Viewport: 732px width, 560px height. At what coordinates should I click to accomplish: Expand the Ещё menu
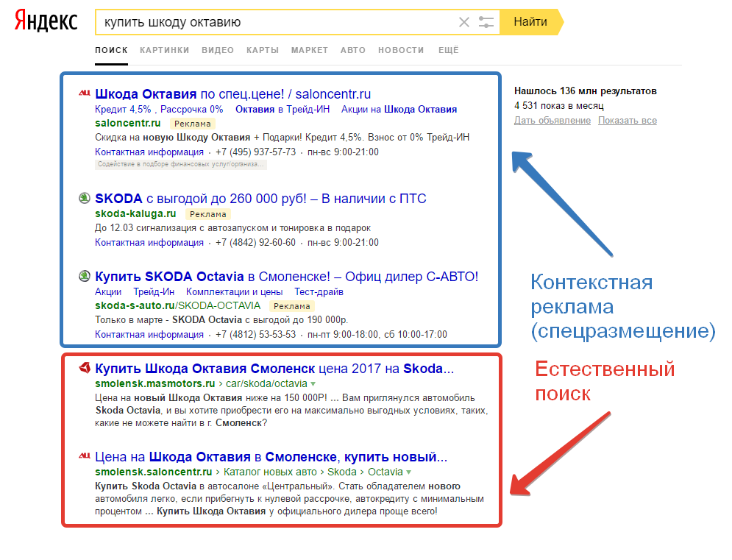449,50
